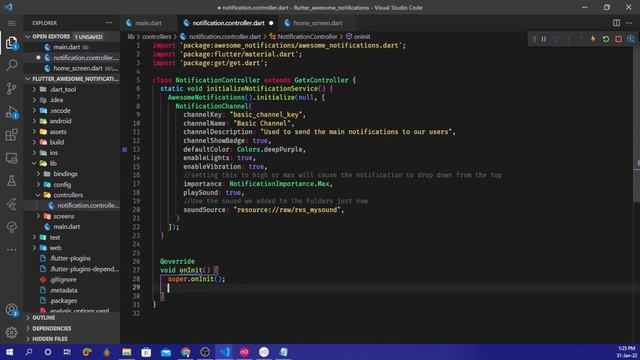
Task: Open Explorer Views and More Actions ellipsis
Action: [109, 23]
